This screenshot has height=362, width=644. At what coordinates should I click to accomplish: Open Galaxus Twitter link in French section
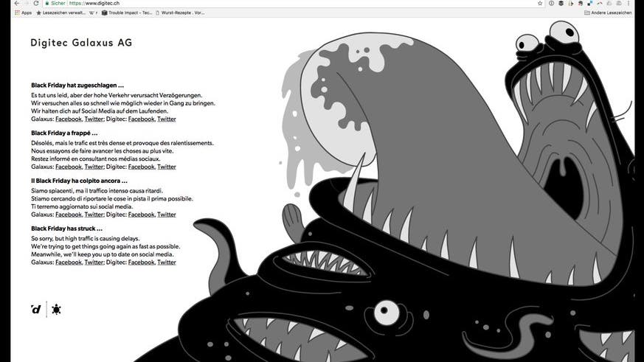[94, 167]
